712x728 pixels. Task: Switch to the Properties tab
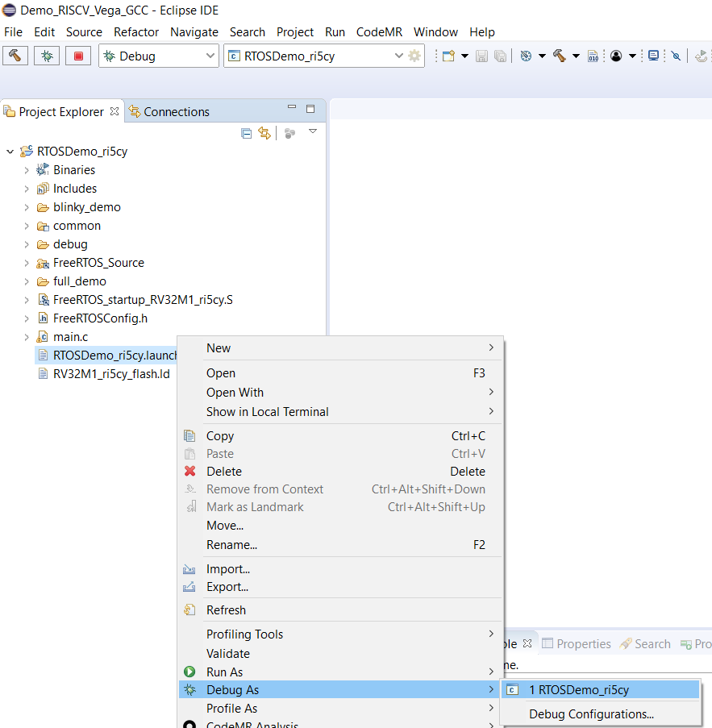pyautogui.click(x=577, y=643)
